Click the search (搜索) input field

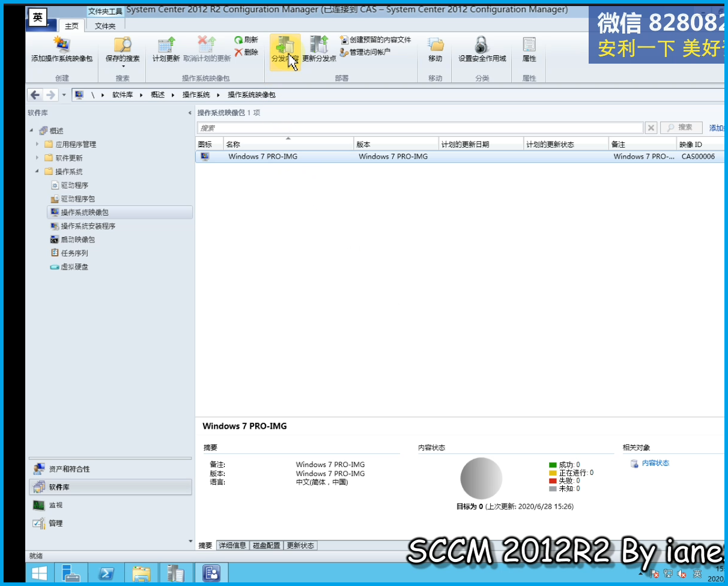pos(420,128)
